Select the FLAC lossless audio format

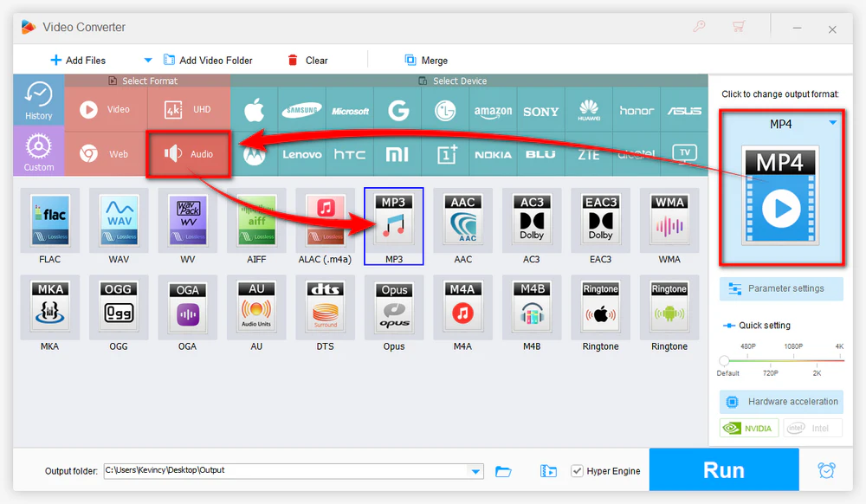[x=49, y=225]
